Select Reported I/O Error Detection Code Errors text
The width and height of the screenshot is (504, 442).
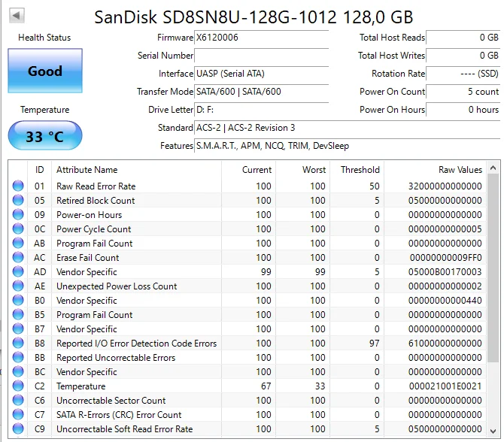click(x=137, y=344)
